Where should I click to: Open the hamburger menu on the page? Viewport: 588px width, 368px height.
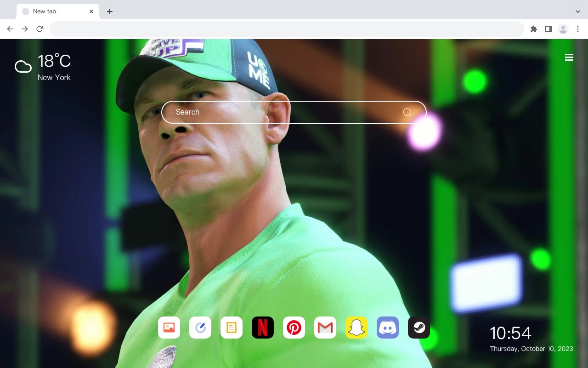point(569,57)
